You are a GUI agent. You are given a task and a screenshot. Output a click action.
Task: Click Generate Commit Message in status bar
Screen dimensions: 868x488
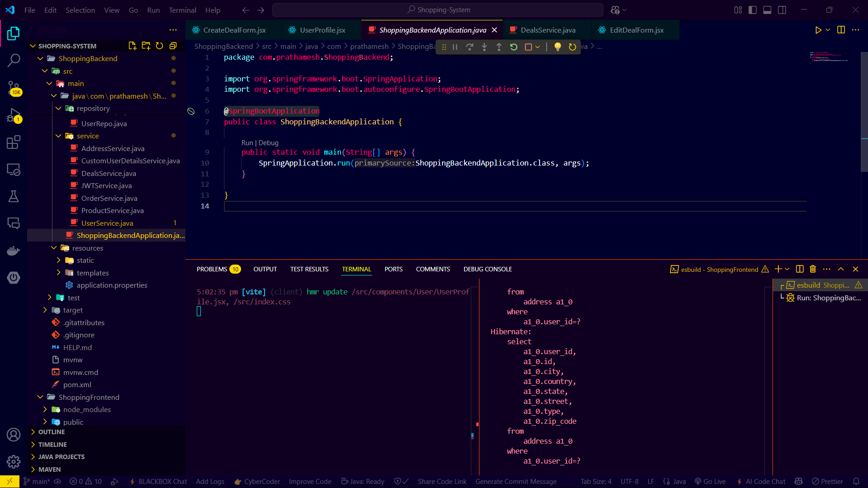coord(516,481)
